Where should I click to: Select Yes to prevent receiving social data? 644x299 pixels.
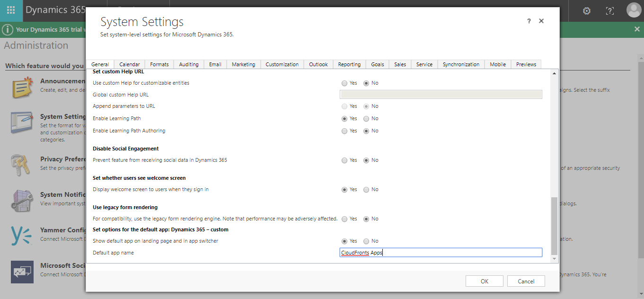click(x=344, y=160)
